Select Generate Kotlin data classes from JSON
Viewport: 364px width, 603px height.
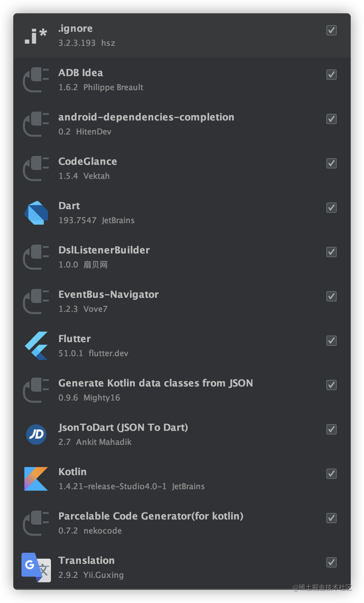[x=156, y=383]
